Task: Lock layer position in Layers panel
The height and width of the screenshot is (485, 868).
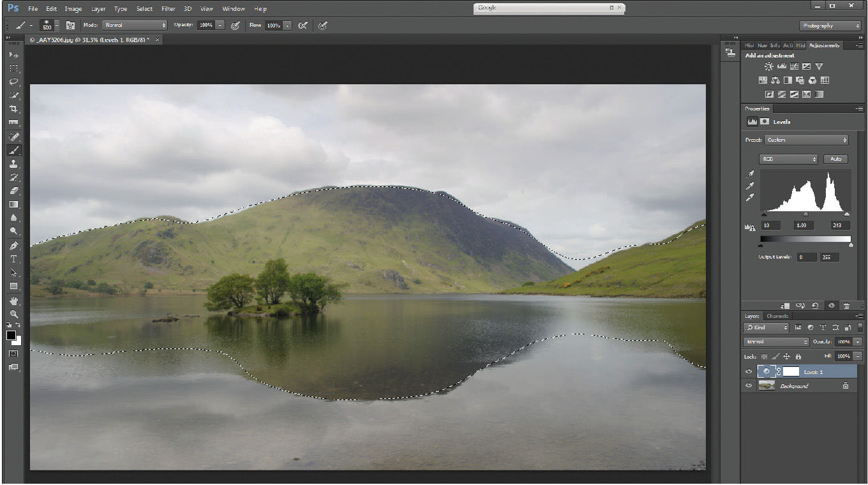Action: pyautogui.click(x=787, y=356)
